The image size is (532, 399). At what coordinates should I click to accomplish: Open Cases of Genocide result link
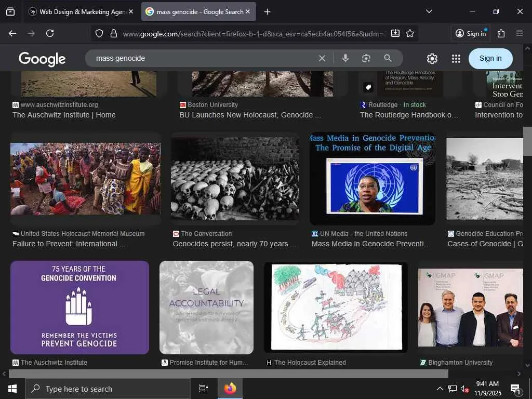click(485, 244)
